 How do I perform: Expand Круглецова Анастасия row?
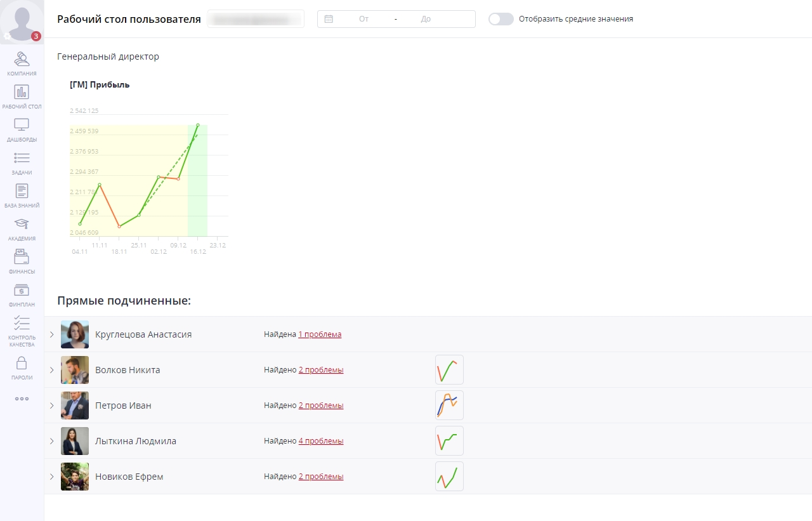coord(52,334)
